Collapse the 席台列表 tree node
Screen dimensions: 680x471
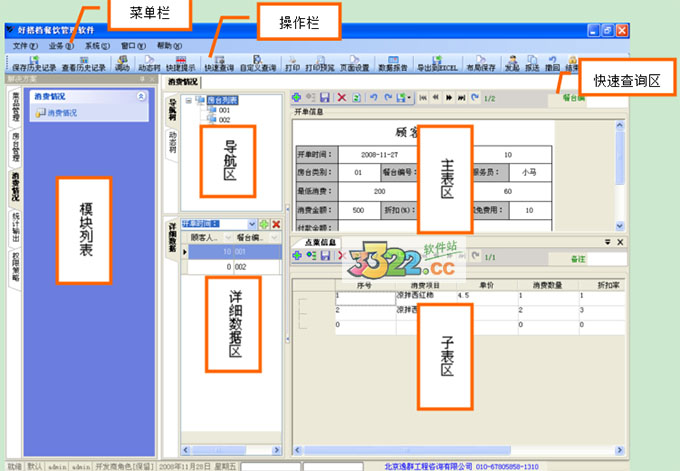[x=189, y=101]
